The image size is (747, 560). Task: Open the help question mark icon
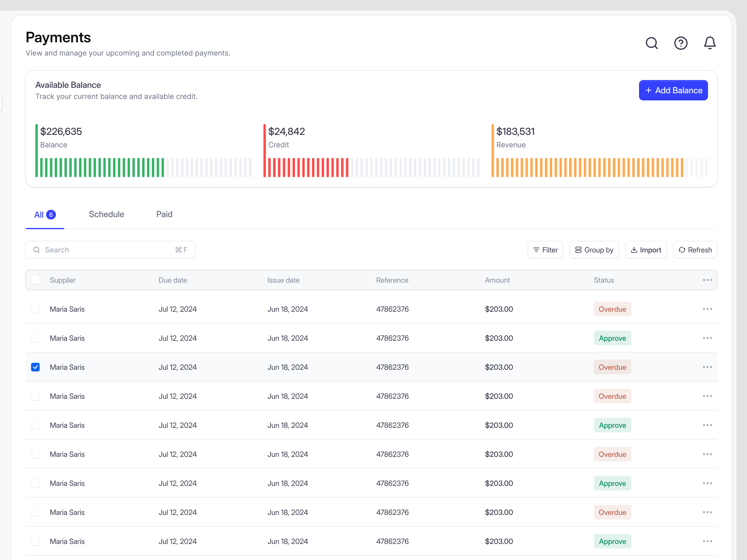pos(681,43)
